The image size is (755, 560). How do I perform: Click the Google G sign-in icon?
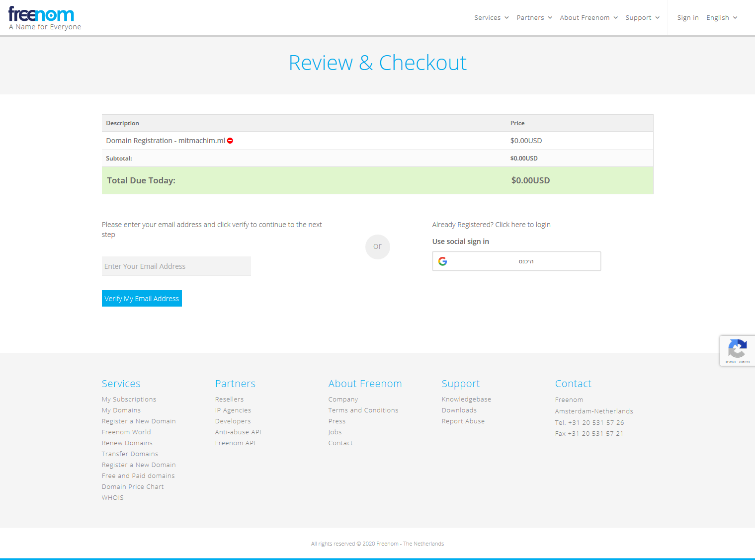(442, 261)
